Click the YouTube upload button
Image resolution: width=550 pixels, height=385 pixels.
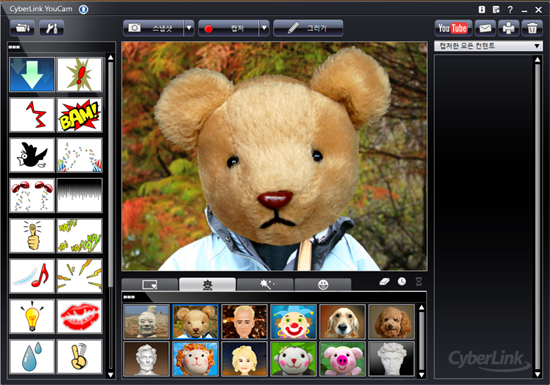tap(453, 28)
